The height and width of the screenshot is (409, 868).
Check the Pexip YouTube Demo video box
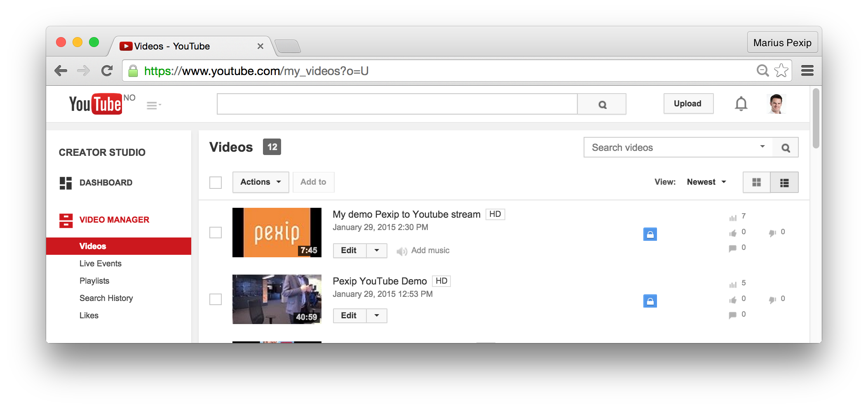[x=216, y=299]
